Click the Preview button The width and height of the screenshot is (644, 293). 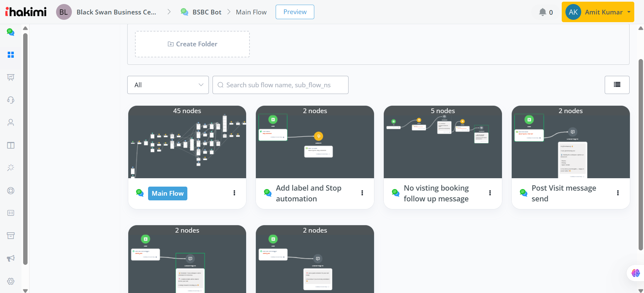tap(295, 12)
